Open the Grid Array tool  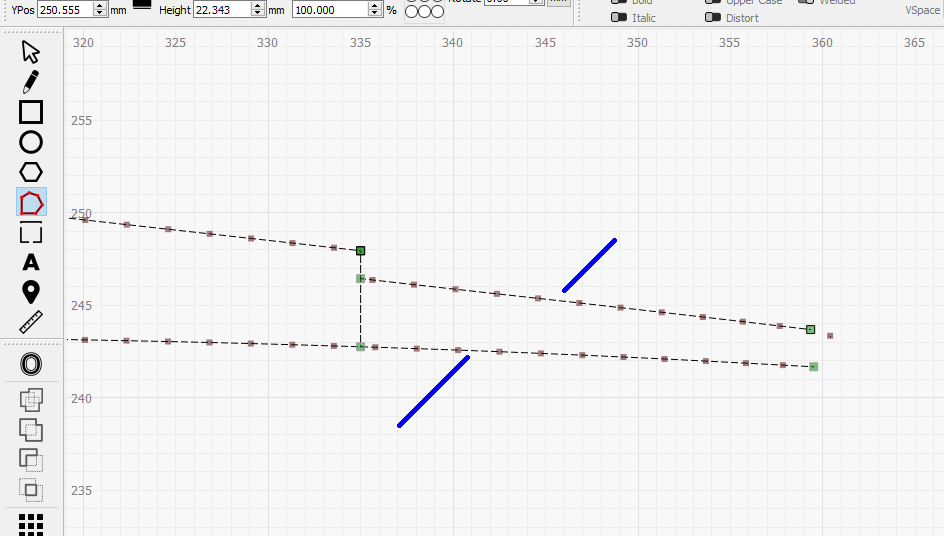pos(31,524)
